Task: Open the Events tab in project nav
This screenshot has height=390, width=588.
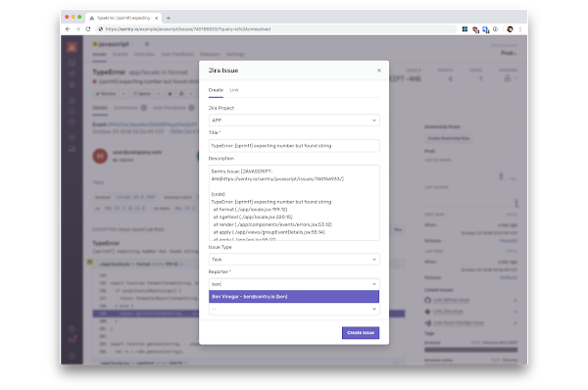Action: (x=121, y=54)
